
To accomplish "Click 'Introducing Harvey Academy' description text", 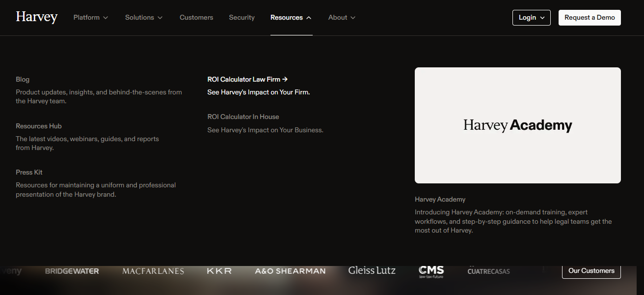I will pyautogui.click(x=513, y=221).
